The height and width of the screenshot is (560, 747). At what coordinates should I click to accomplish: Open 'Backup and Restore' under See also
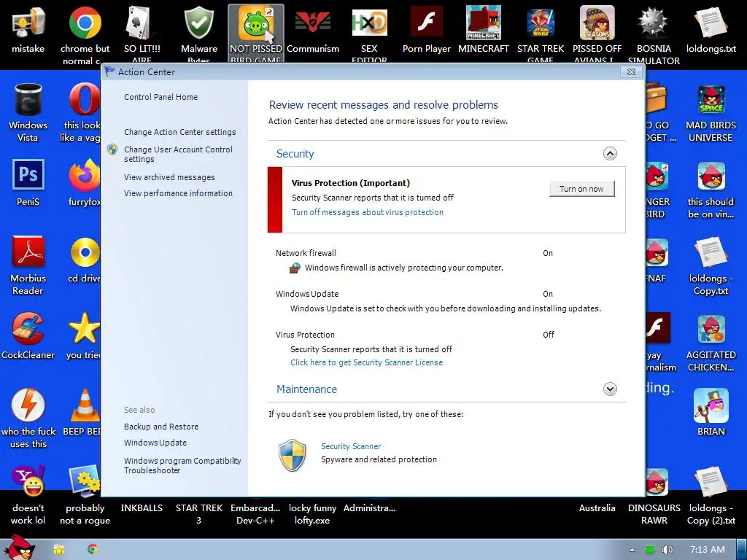(161, 427)
